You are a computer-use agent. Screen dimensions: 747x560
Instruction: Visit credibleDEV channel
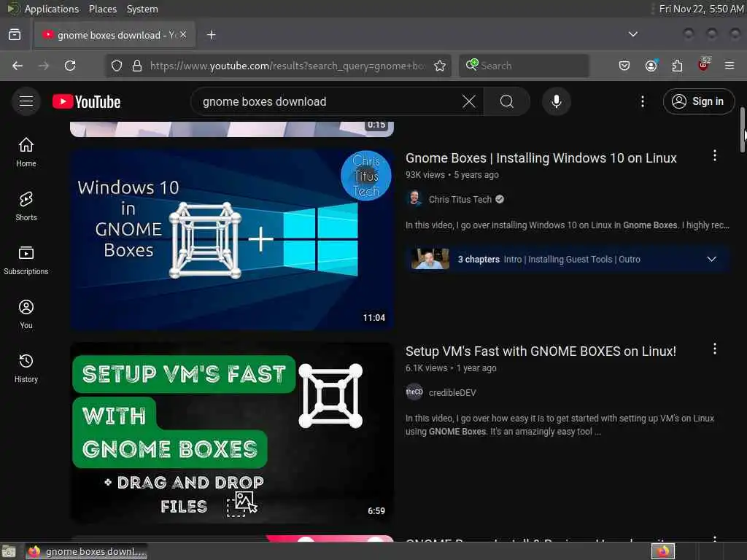(452, 393)
